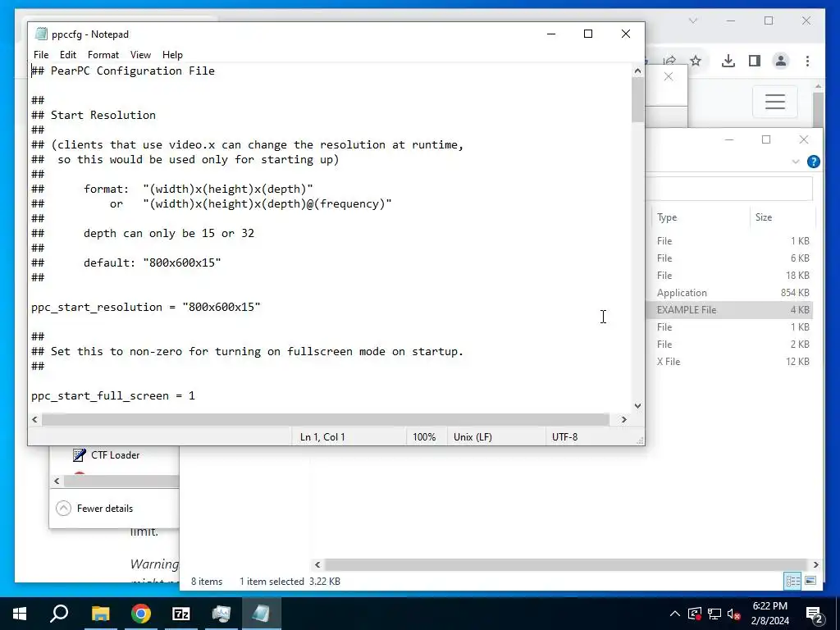Show hidden system tray icons
840x630 pixels.
pyautogui.click(x=675, y=614)
